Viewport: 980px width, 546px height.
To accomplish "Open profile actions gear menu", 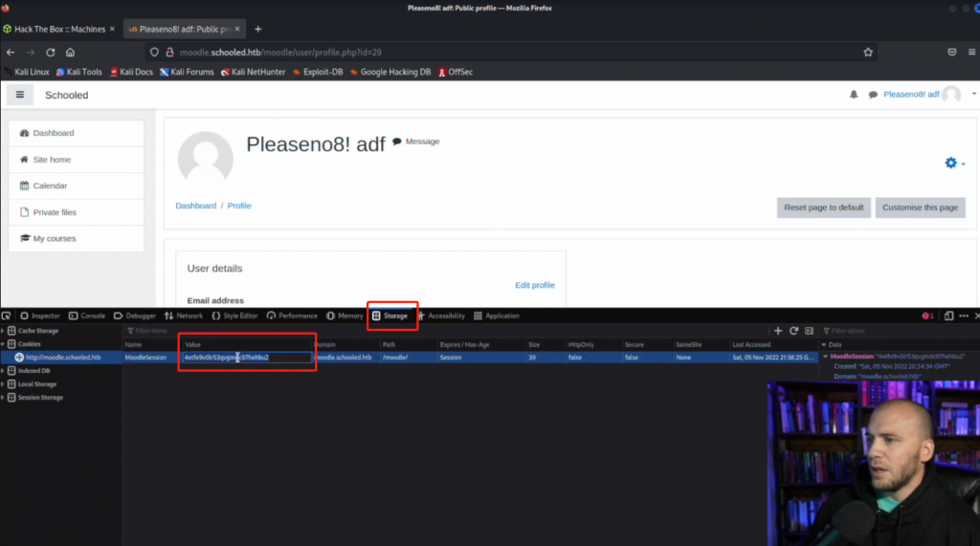I will tap(954, 164).
